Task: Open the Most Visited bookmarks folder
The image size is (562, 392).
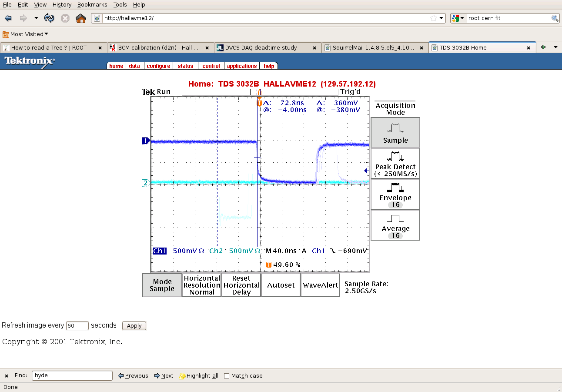Action: tap(25, 34)
